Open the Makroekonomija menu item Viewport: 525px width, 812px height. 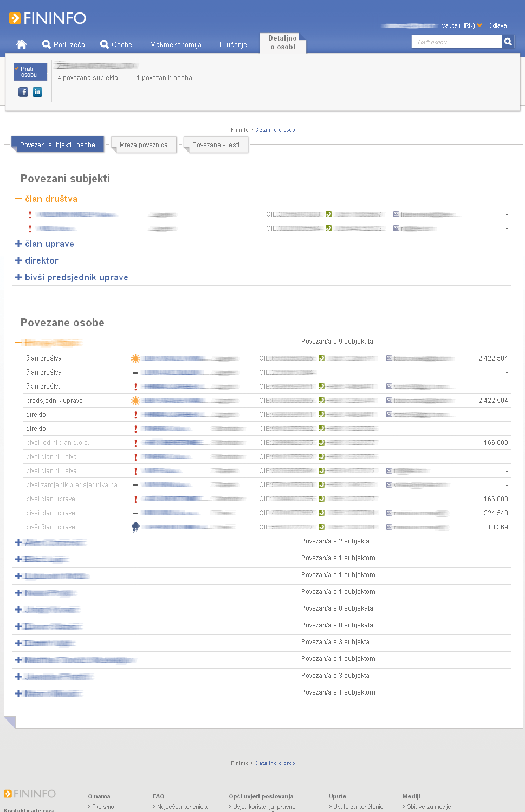pos(176,45)
